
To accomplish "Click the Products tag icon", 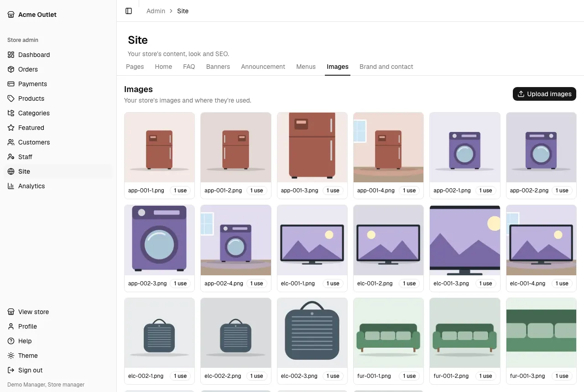I will [x=11, y=98].
